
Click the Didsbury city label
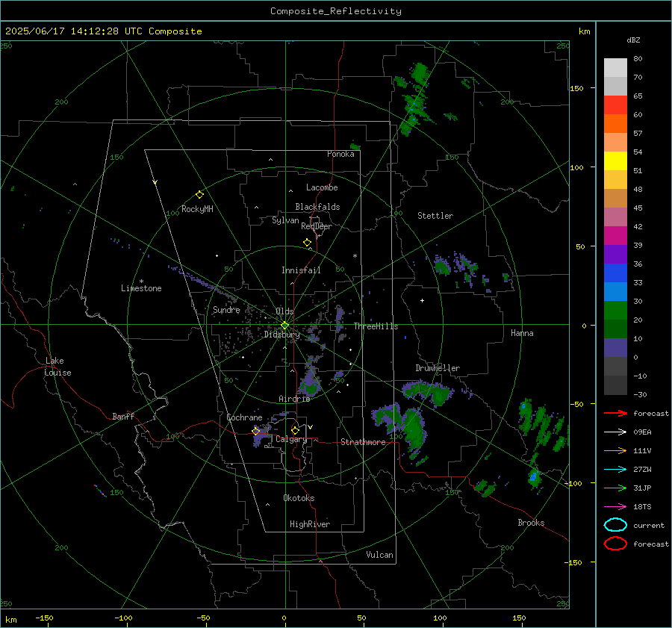point(281,335)
